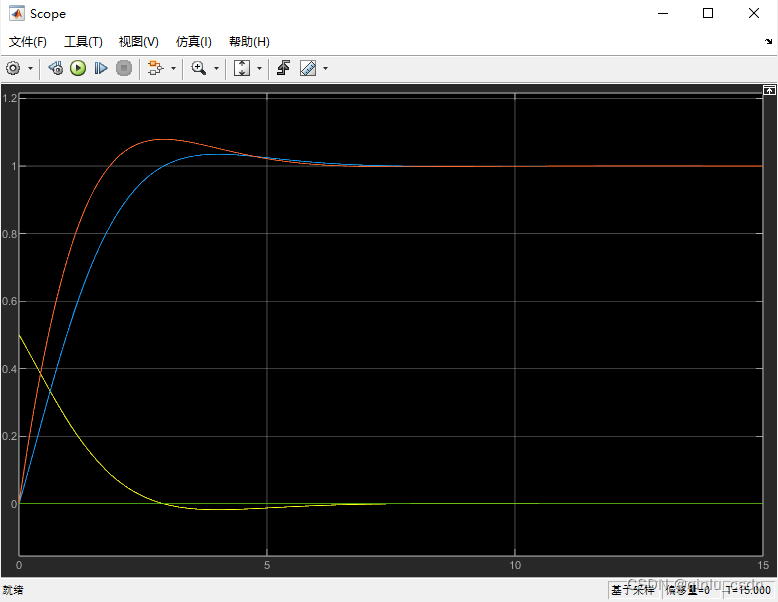Screen dimensions: 778x602
Task: Select the zoom in tool
Action: click(199, 68)
